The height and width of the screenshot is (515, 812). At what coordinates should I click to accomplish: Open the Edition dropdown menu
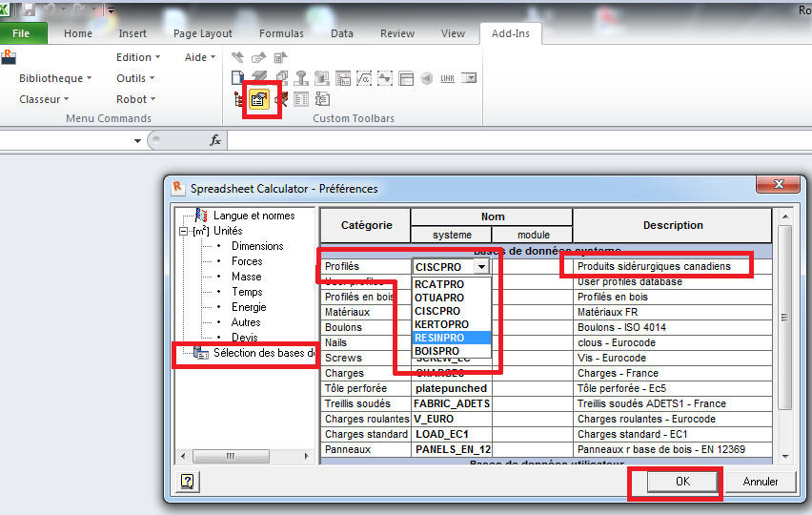tap(138, 57)
